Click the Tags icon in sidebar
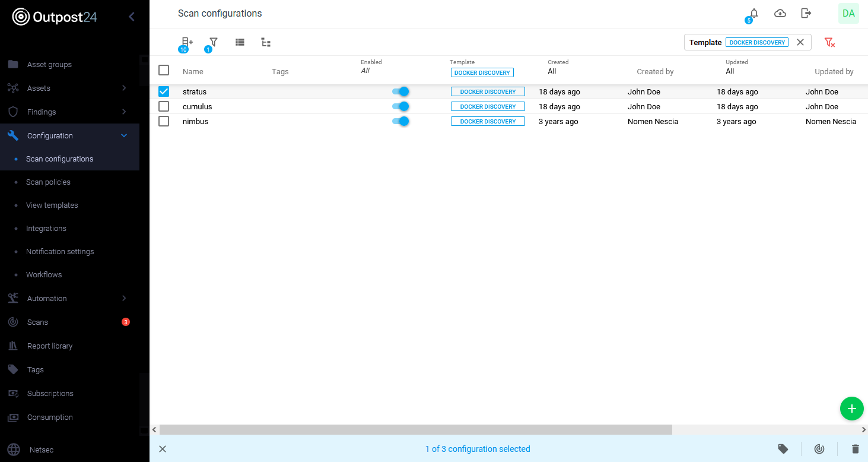Viewport: 868px width, 462px height. (13, 369)
